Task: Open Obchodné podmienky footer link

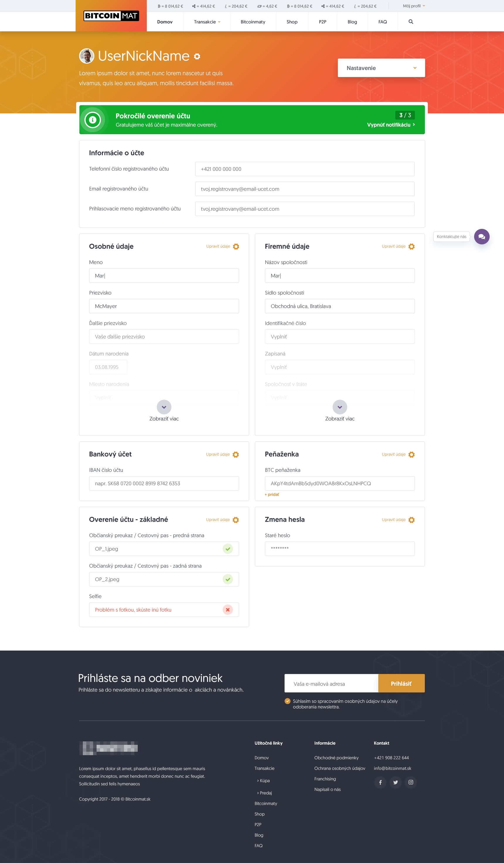Action: coord(336,758)
